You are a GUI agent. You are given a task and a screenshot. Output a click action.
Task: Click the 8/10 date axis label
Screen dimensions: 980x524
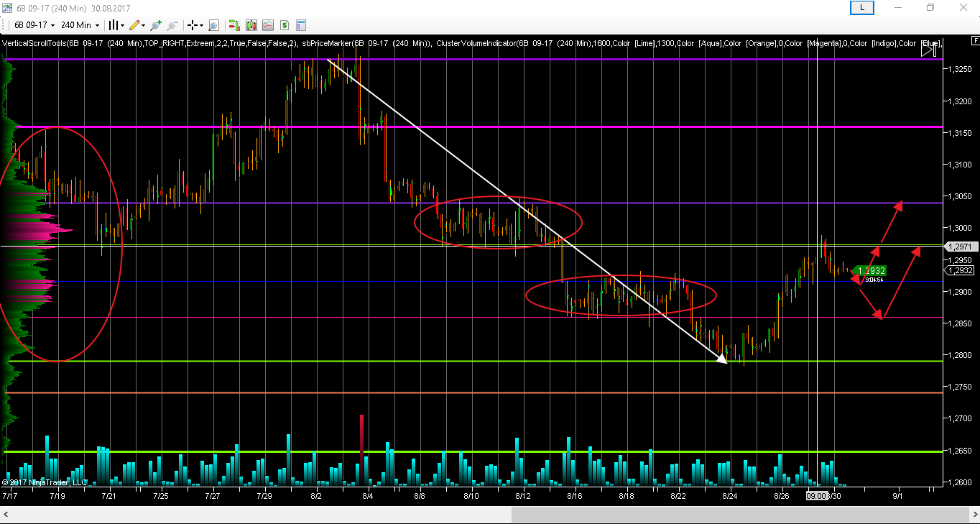[x=471, y=496]
